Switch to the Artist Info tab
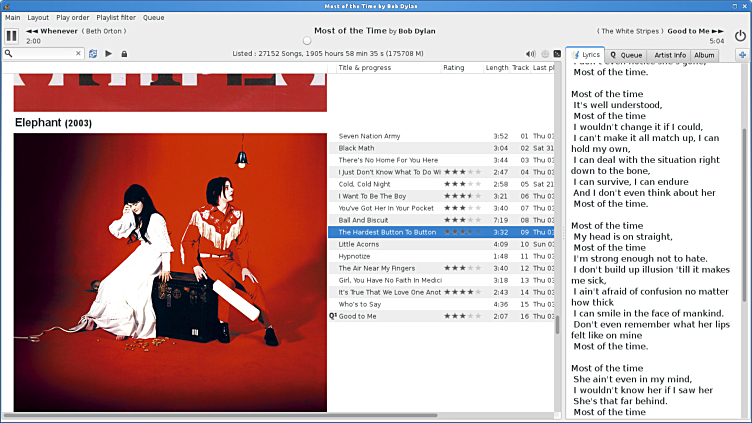 (669, 55)
